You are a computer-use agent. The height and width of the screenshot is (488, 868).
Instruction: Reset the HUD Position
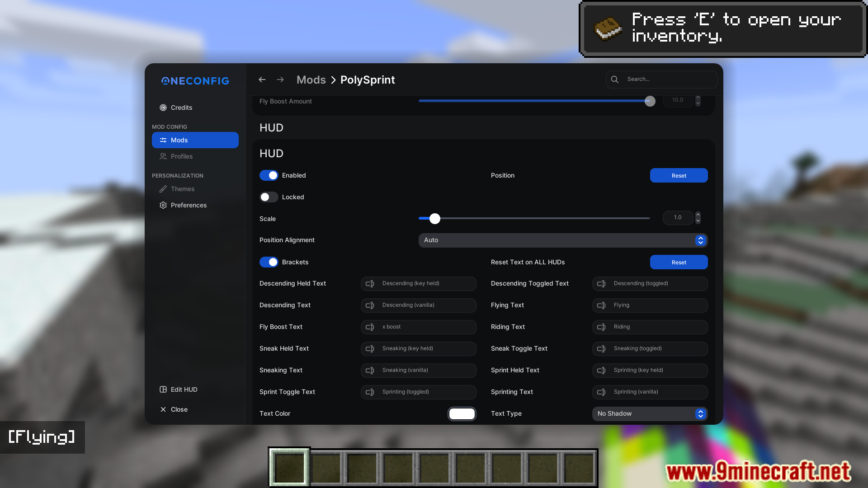coord(679,175)
